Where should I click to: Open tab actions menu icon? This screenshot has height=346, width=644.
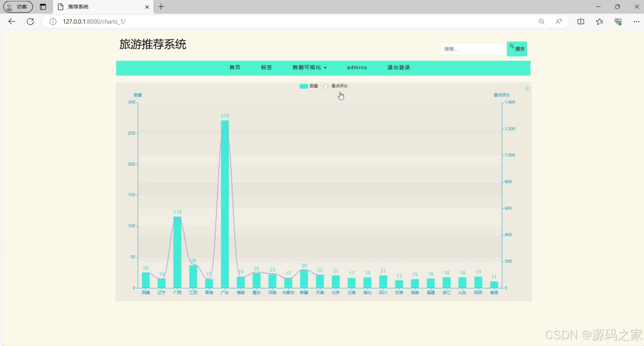pos(43,7)
